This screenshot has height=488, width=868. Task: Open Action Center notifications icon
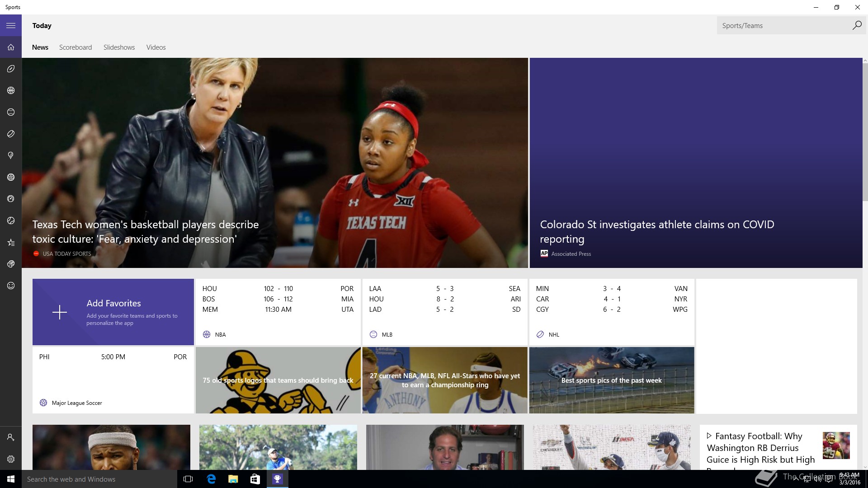point(829,479)
